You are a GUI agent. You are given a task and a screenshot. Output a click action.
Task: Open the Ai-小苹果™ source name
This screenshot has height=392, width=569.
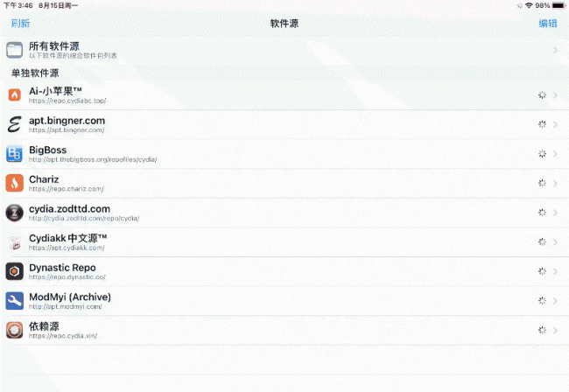point(55,91)
